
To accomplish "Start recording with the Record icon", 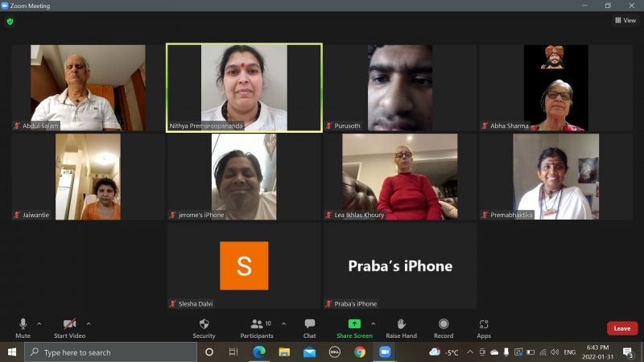I will coord(444,324).
